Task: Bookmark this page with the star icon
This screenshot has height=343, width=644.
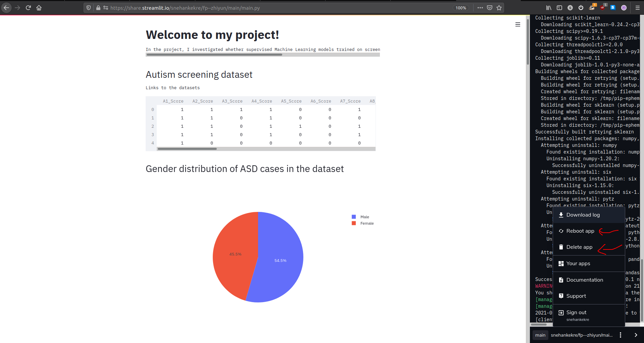Action: pyautogui.click(x=499, y=8)
